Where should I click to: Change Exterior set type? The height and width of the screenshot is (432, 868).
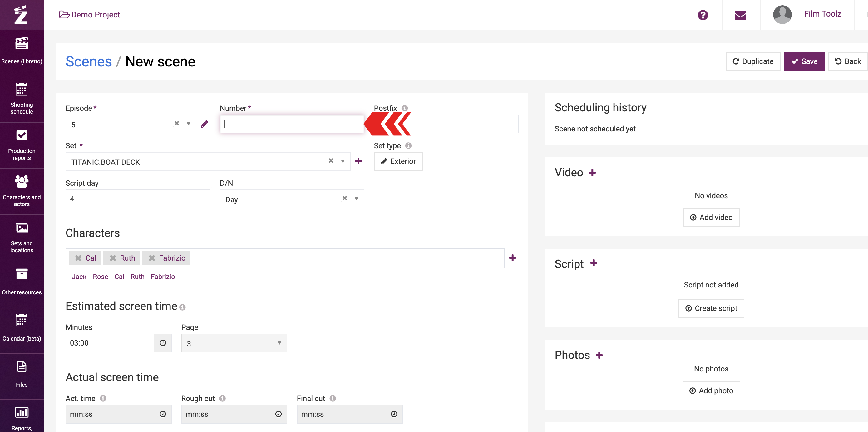(x=398, y=161)
